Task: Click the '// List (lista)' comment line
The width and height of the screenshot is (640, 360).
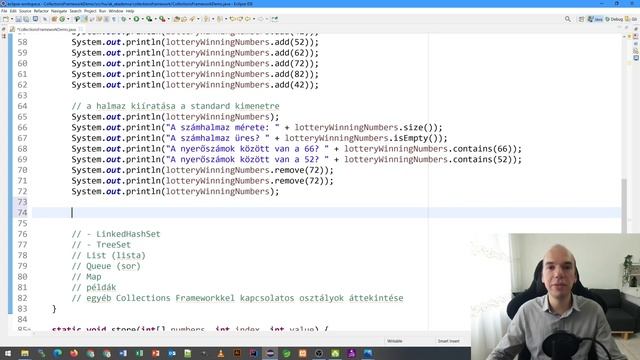Action: [109, 255]
